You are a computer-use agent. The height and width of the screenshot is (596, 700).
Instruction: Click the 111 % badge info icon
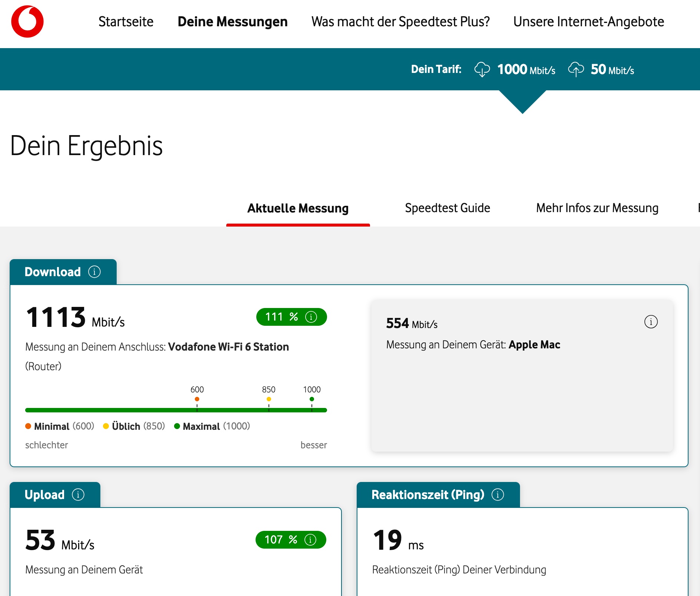(x=311, y=317)
